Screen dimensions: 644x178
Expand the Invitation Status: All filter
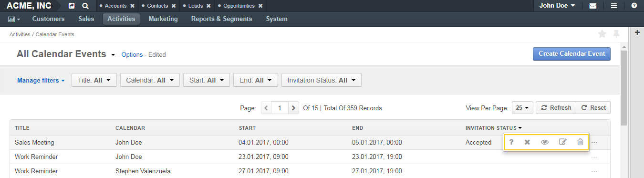[322, 80]
